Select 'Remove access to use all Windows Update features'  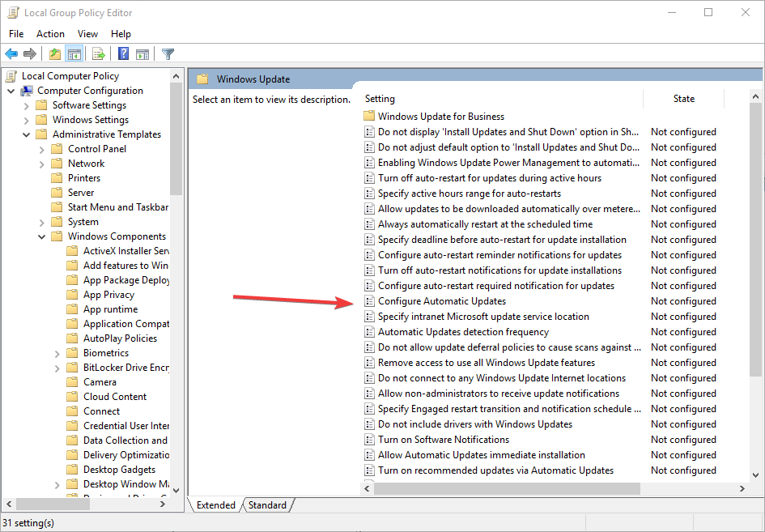coord(487,363)
